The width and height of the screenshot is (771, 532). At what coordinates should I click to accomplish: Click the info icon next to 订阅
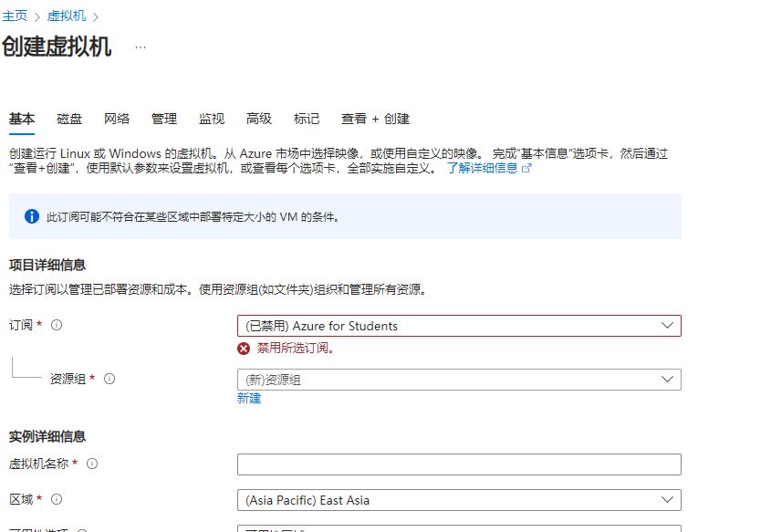coord(57,325)
